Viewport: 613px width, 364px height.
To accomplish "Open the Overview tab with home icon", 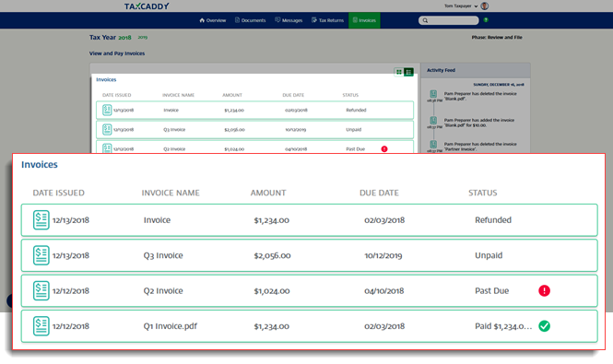I will pyautogui.click(x=213, y=20).
